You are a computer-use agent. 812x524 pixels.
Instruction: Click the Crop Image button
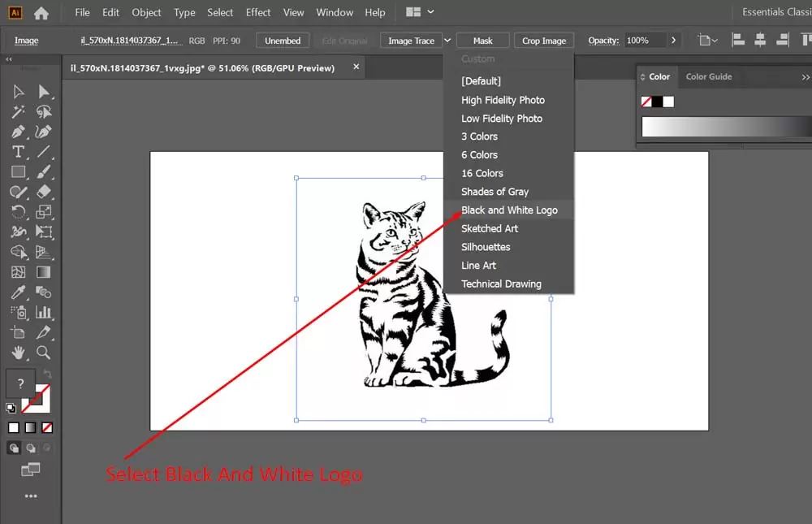point(544,41)
